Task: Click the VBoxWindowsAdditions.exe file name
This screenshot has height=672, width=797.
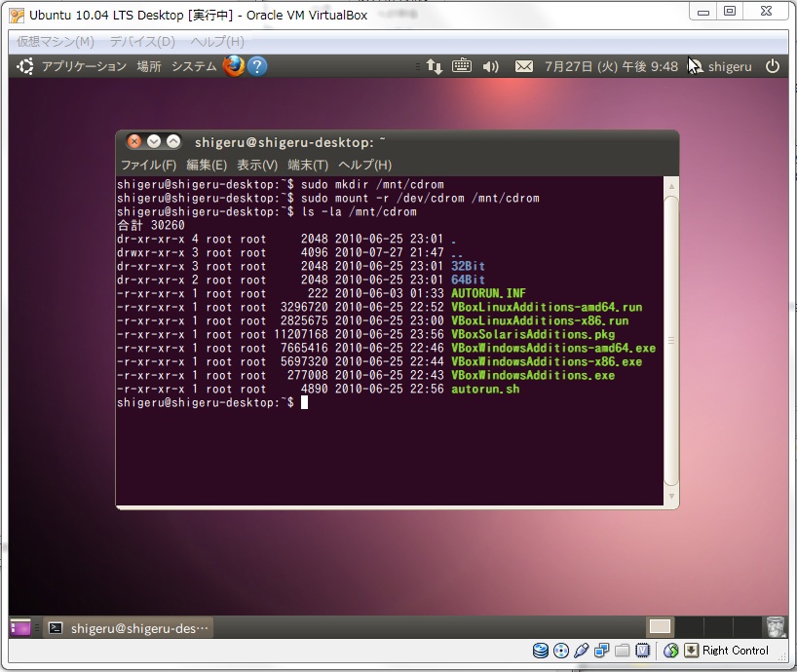Action: pyautogui.click(x=533, y=376)
